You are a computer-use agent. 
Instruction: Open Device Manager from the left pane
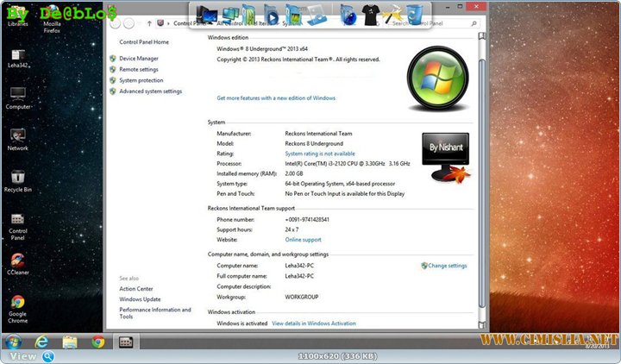tap(138, 59)
